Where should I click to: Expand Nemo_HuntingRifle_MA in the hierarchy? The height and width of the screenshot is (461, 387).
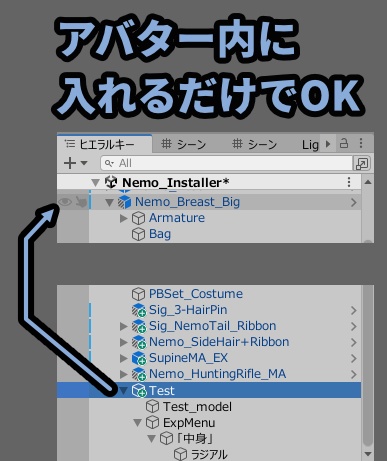124,374
